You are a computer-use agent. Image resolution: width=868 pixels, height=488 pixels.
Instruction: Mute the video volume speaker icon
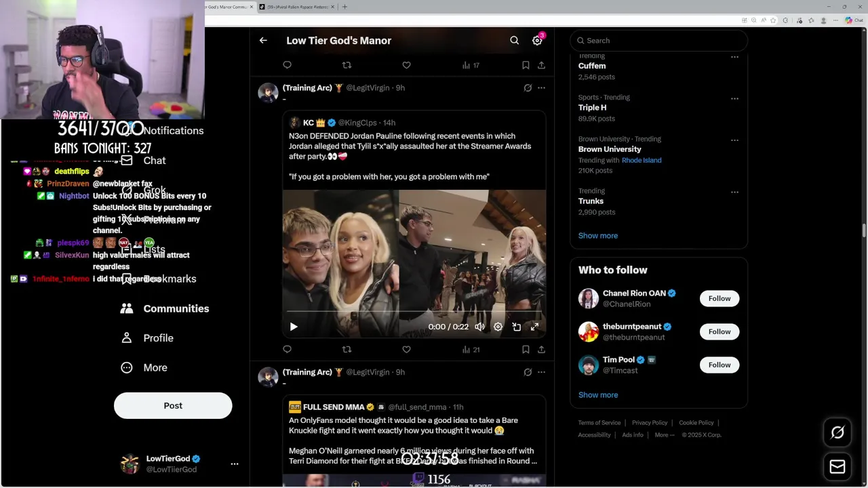click(479, 327)
